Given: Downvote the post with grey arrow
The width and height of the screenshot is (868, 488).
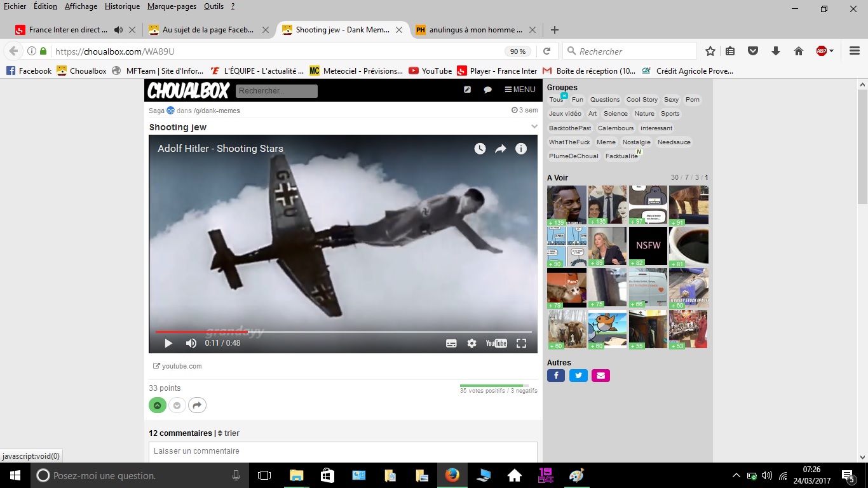Looking at the screenshot, I should (177, 405).
